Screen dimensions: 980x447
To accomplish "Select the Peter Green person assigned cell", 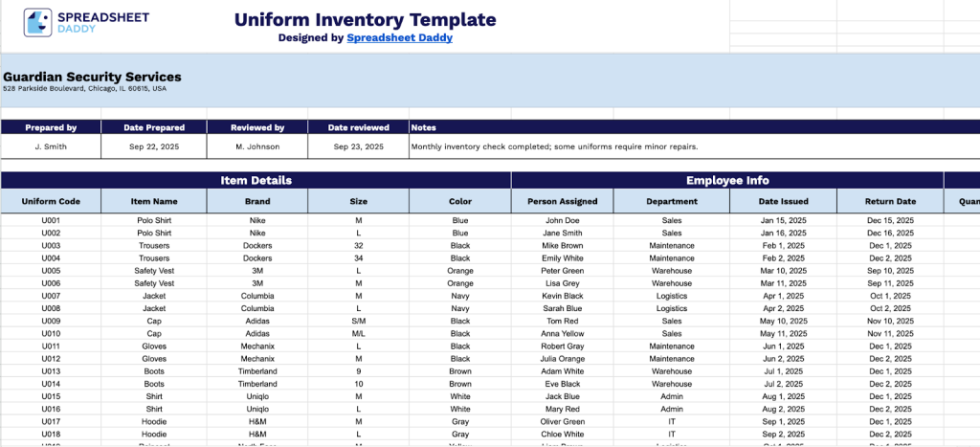I will coord(563,271).
